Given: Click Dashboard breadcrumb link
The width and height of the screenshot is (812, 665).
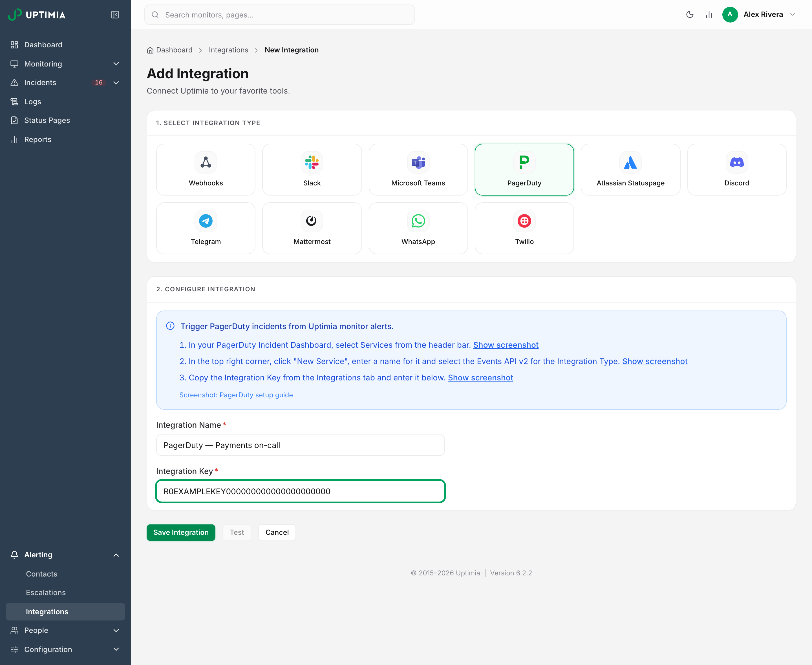Looking at the screenshot, I should pyautogui.click(x=170, y=50).
